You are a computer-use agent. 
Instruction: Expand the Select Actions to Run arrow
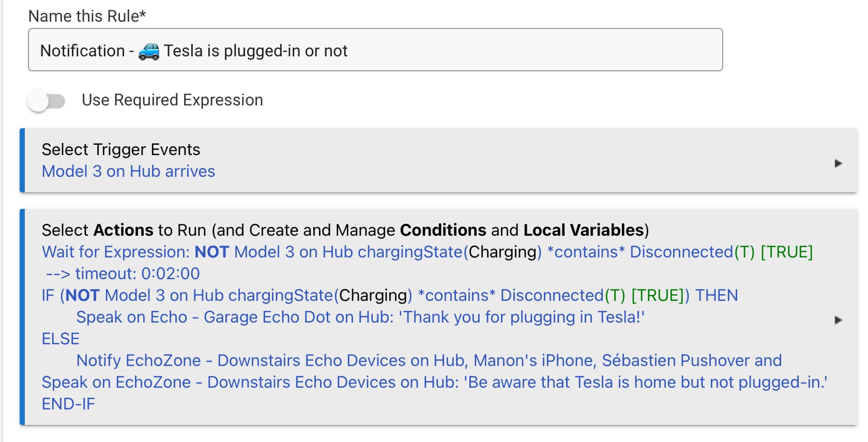pyautogui.click(x=838, y=320)
